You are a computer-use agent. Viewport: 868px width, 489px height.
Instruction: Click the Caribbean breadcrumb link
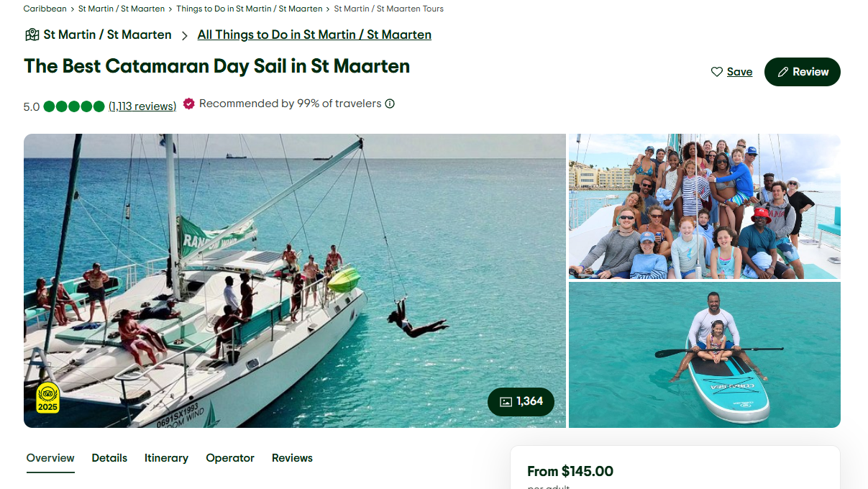click(45, 9)
